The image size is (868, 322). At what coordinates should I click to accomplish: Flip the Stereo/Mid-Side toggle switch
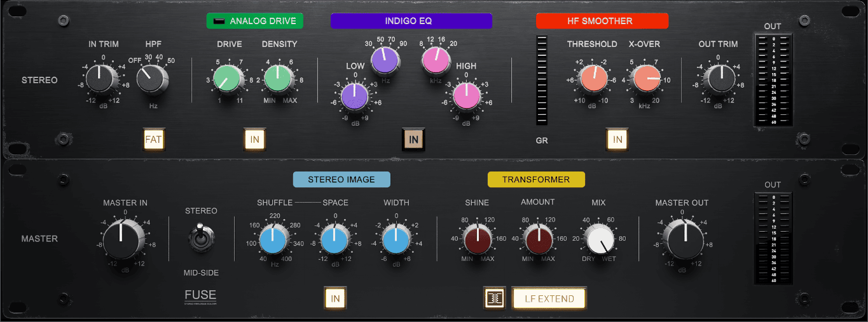[x=200, y=239]
